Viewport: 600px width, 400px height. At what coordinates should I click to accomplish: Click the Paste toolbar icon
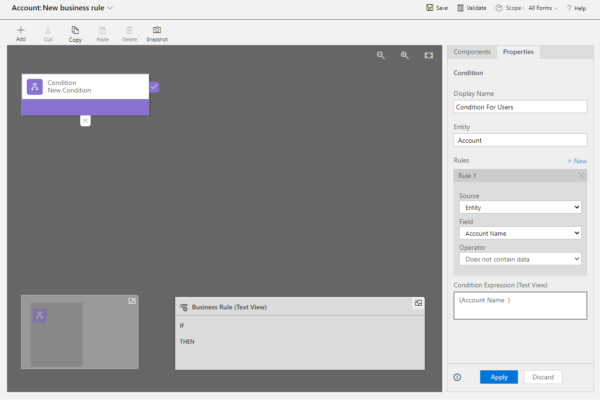[102, 34]
